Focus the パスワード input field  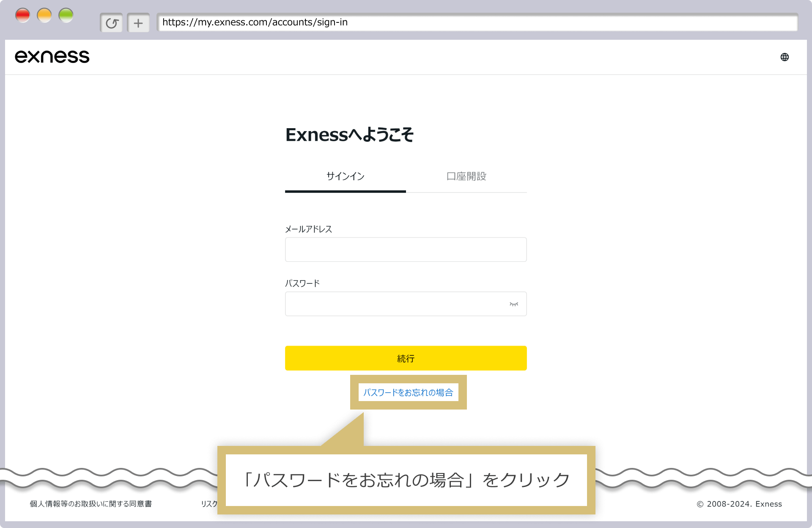[406, 304]
